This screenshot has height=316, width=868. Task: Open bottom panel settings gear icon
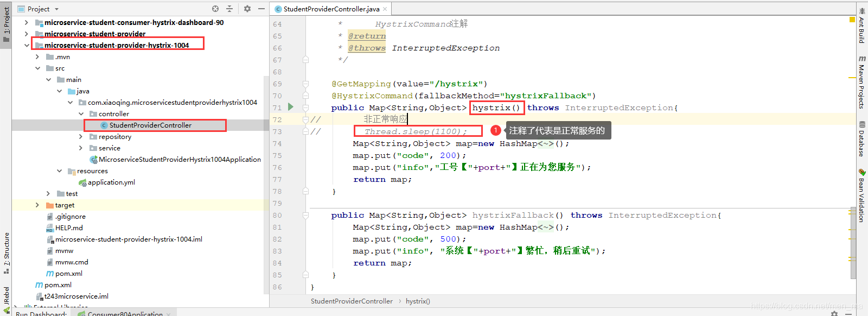(834, 313)
